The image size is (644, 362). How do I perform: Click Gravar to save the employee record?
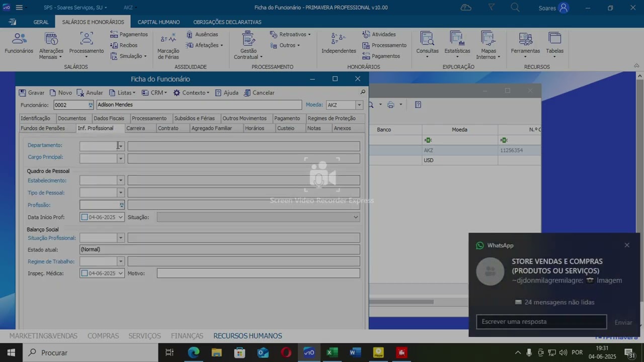[x=32, y=93]
